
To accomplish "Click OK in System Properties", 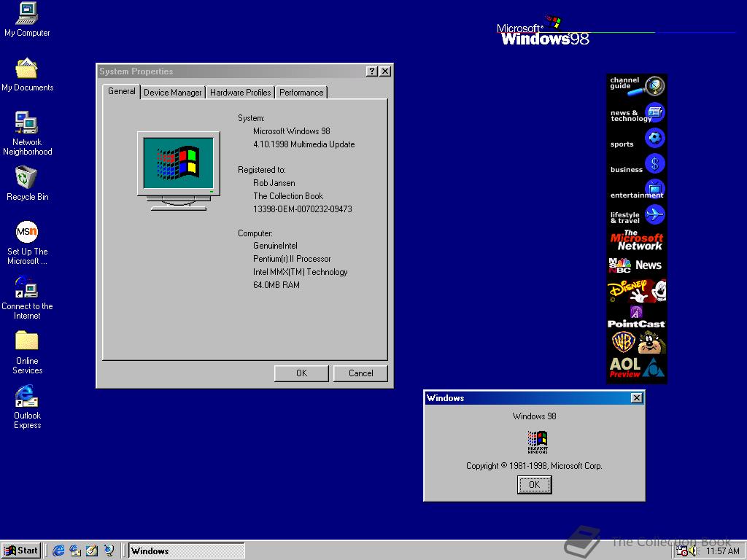I will [x=301, y=373].
